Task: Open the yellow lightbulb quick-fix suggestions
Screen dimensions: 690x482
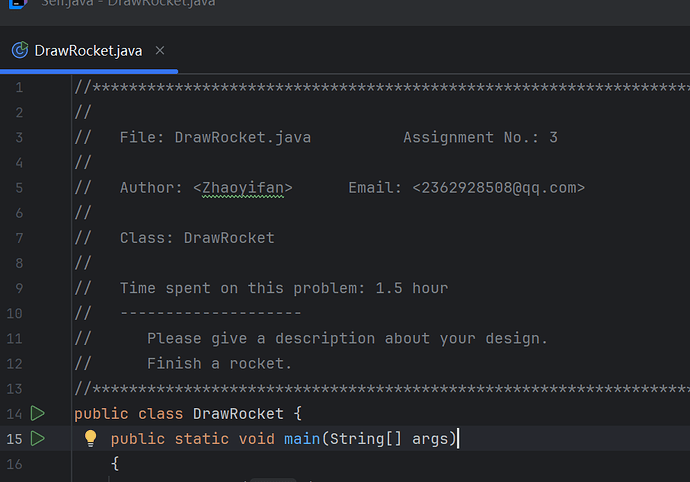Action: pyautogui.click(x=90, y=438)
